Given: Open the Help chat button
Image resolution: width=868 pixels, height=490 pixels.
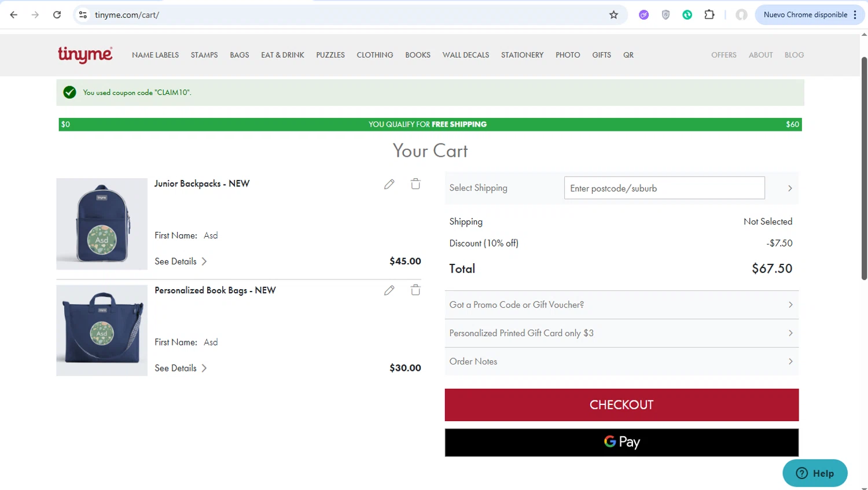Looking at the screenshot, I should 815,473.
